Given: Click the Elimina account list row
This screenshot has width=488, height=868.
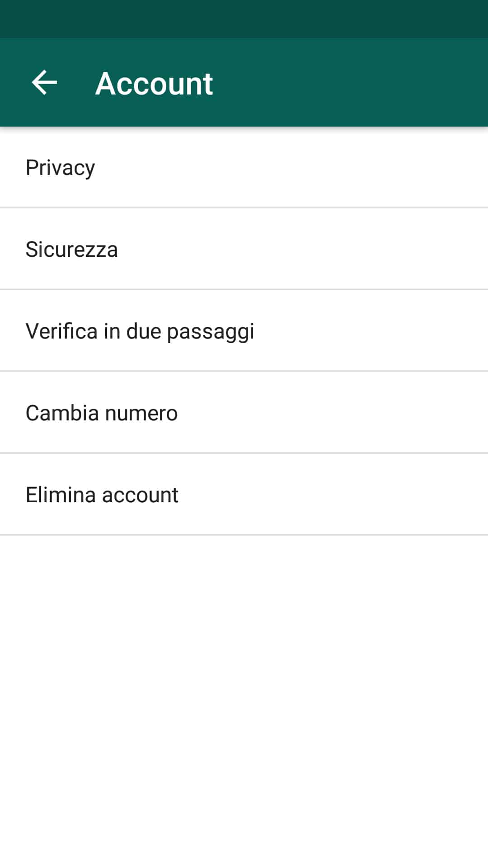Looking at the screenshot, I should pos(244,495).
